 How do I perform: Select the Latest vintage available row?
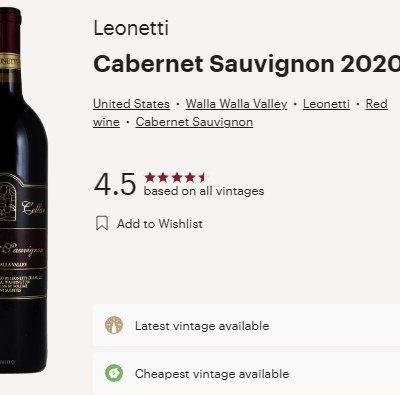tap(247, 325)
